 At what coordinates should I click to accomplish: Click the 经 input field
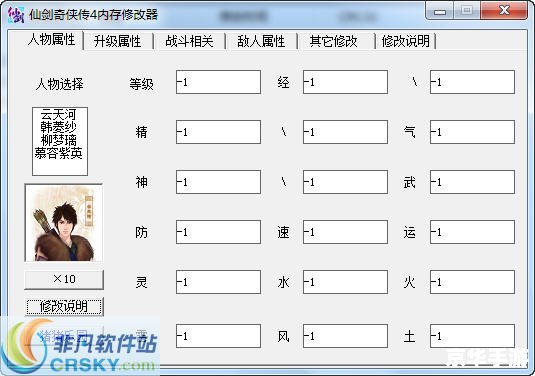(345, 82)
